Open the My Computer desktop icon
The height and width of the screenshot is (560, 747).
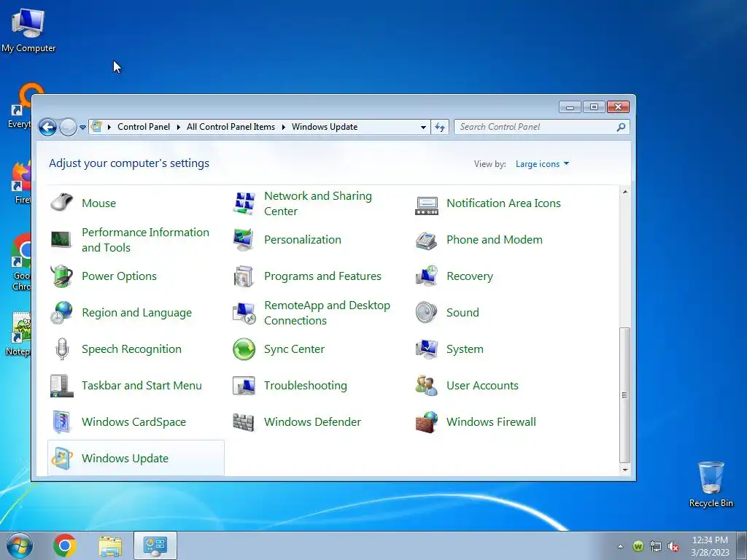[28, 29]
